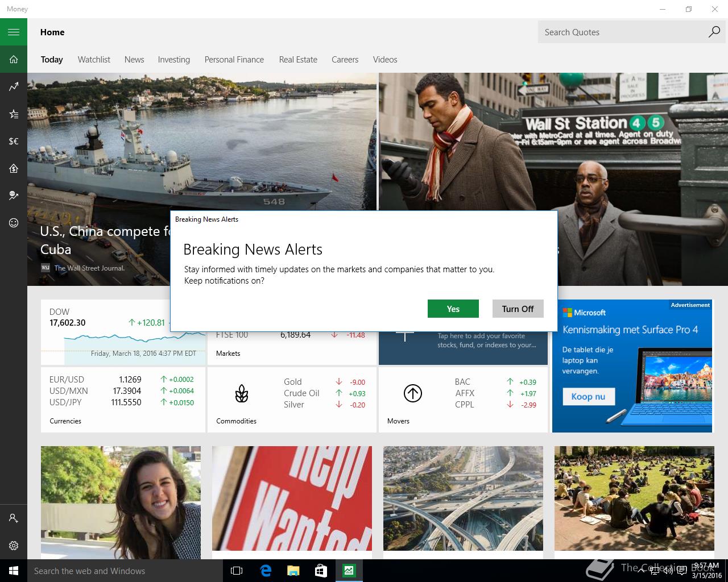728x582 pixels.
Task: Click the Crude Oil commodity row
Action: pyautogui.click(x=325, y=393)
